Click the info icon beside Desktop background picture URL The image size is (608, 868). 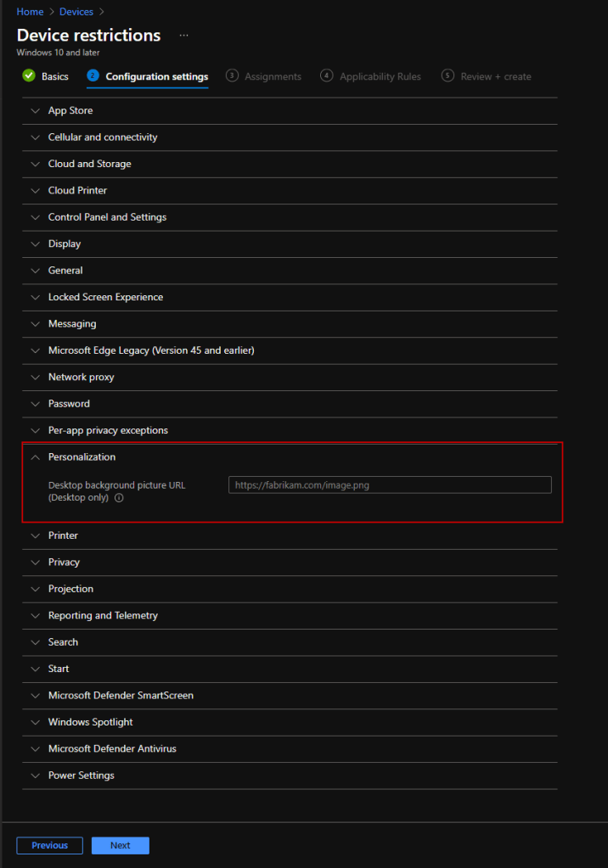coord(120,498)
